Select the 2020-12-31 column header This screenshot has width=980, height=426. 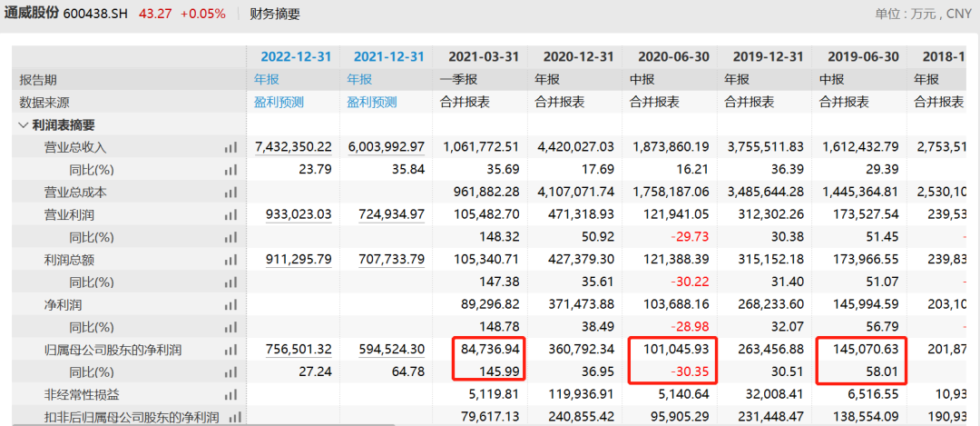coord(579,57)
